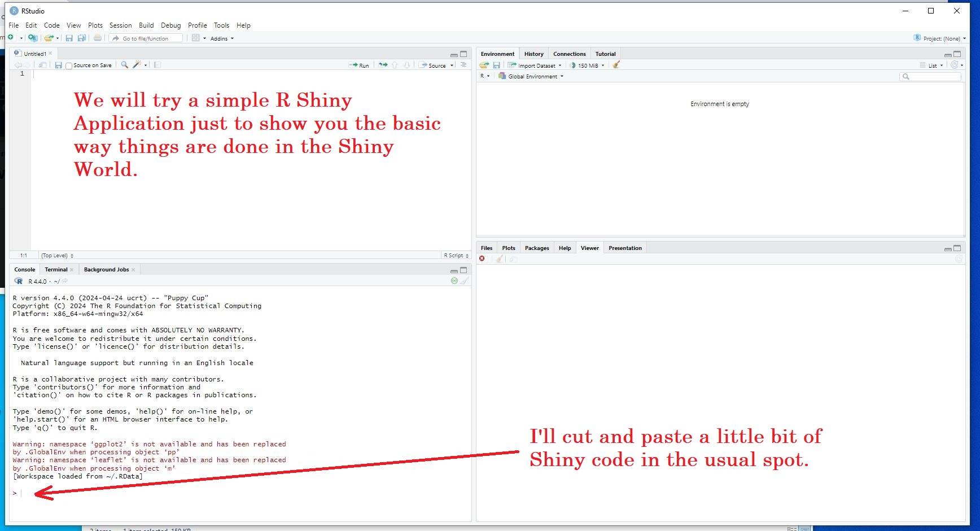The height and width of the screenshot is (531, 980).
Task: Maximize the Console pane
Action: click(463, 270)
